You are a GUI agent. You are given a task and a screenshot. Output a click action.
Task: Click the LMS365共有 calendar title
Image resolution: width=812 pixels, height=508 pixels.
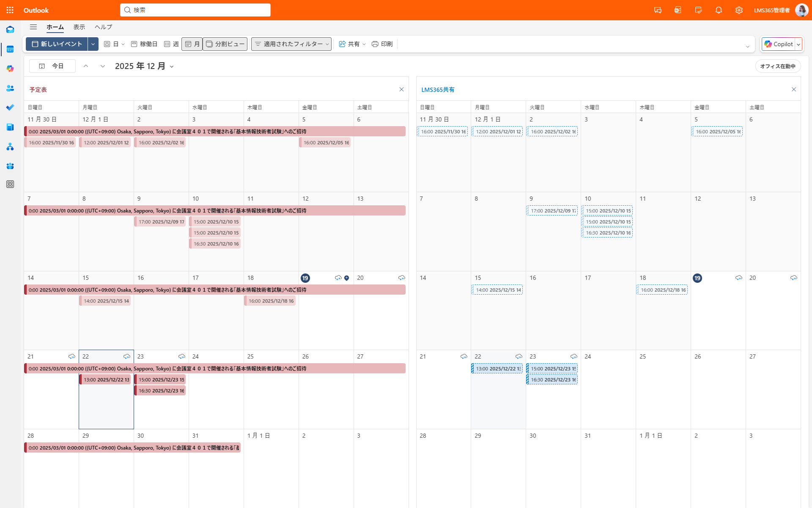[x=438, y=90]
